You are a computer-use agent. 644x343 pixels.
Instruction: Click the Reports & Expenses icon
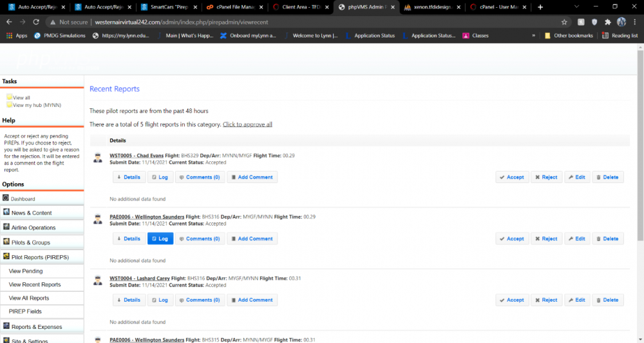pos(6,326)
